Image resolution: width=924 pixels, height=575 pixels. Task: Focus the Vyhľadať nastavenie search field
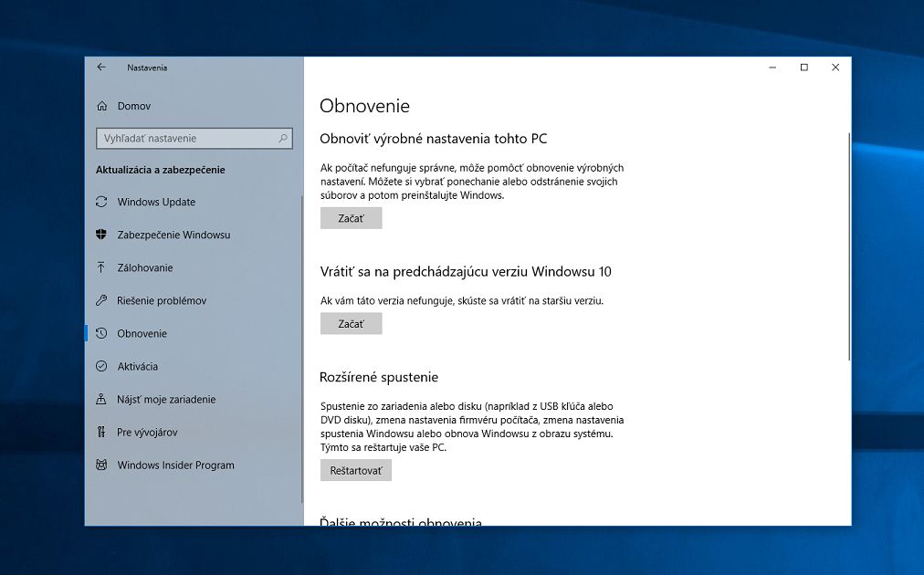pos(194,138)
